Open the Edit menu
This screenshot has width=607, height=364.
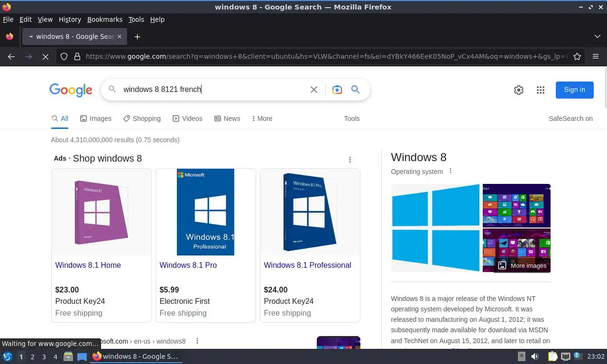pyautogui.click(x=26, y=19)
